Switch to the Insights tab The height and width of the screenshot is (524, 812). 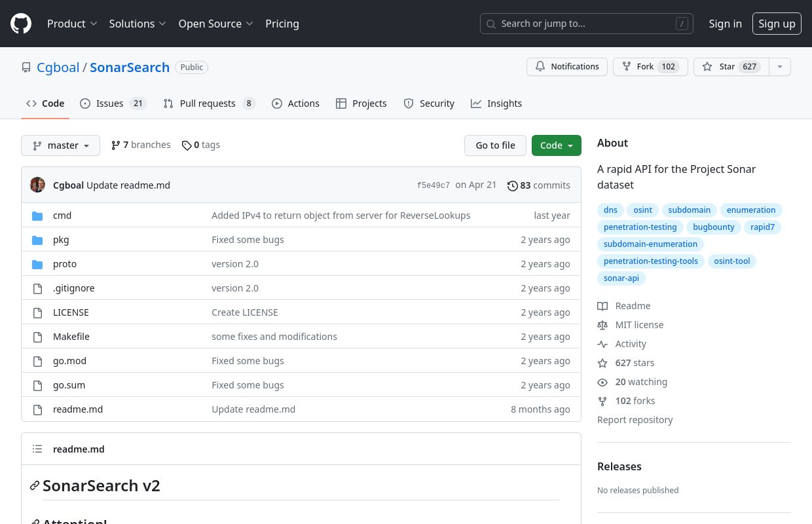point(496,103)
